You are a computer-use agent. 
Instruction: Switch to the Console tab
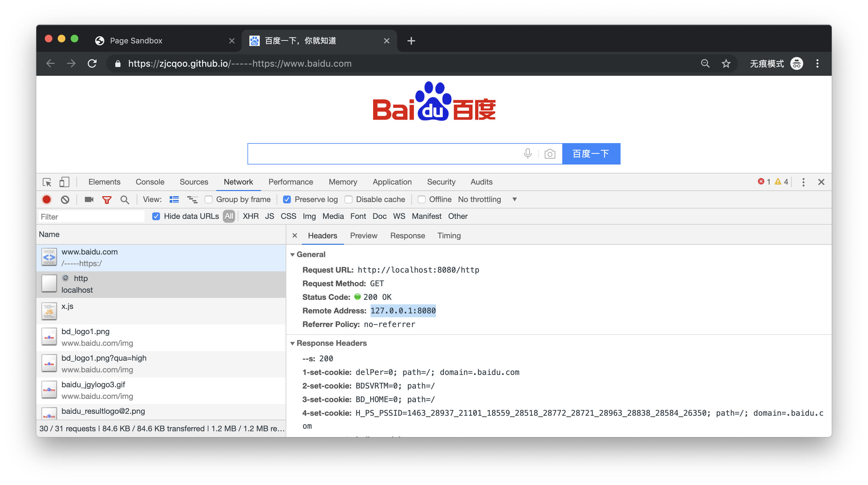[x=150, y=182]
